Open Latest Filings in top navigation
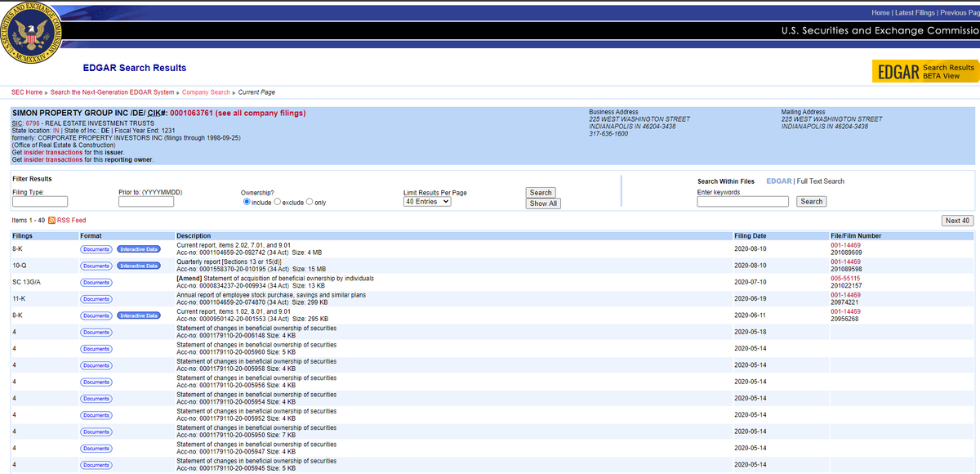Screen dimensions: 980x474 click(x=915, y=12)
